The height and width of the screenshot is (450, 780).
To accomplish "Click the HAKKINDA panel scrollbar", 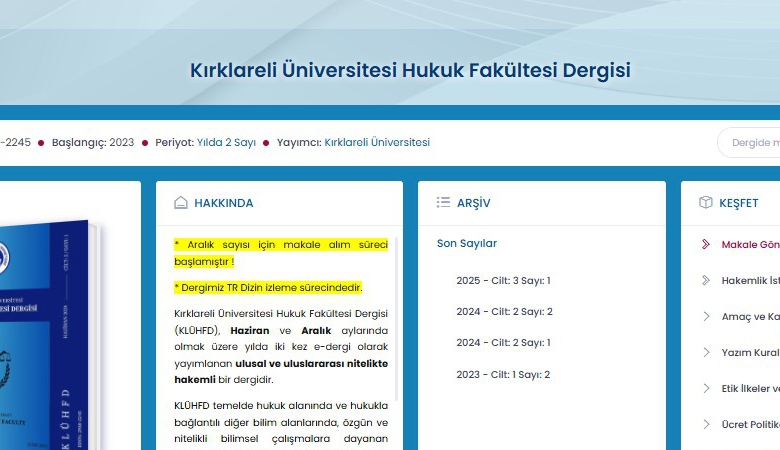I will point(397,320).
